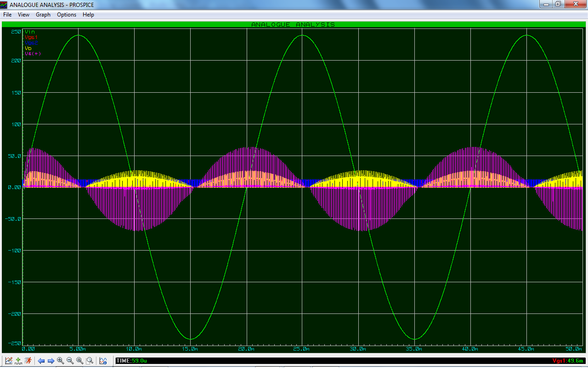
Task: Click the Zoom All magnifier icon
Action: click(x=80, y=361)
